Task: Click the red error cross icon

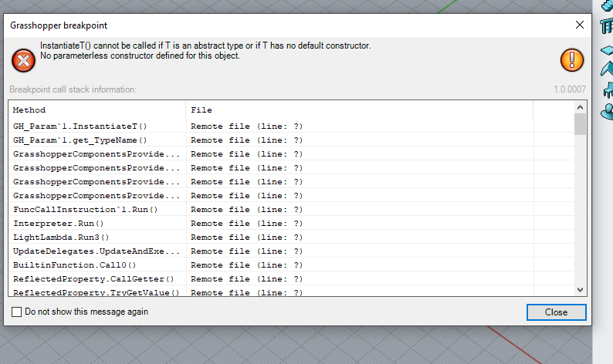Action: pos(23,60)
